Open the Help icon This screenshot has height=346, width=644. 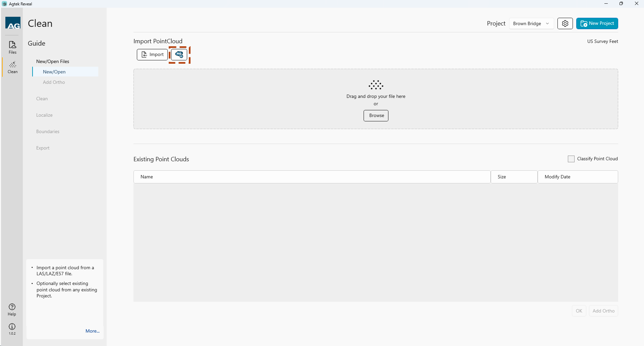[12, 310]
